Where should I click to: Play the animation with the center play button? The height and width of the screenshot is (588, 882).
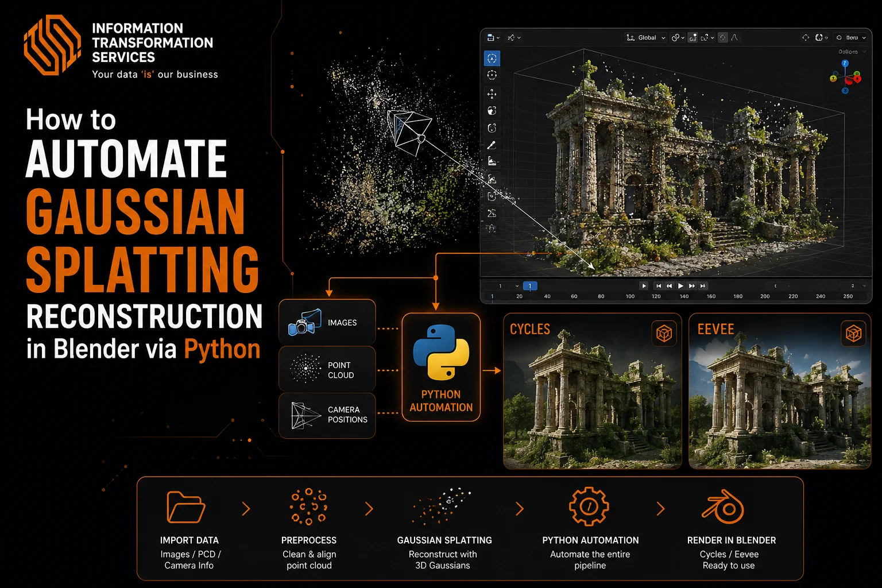click(x=680, y=286)
